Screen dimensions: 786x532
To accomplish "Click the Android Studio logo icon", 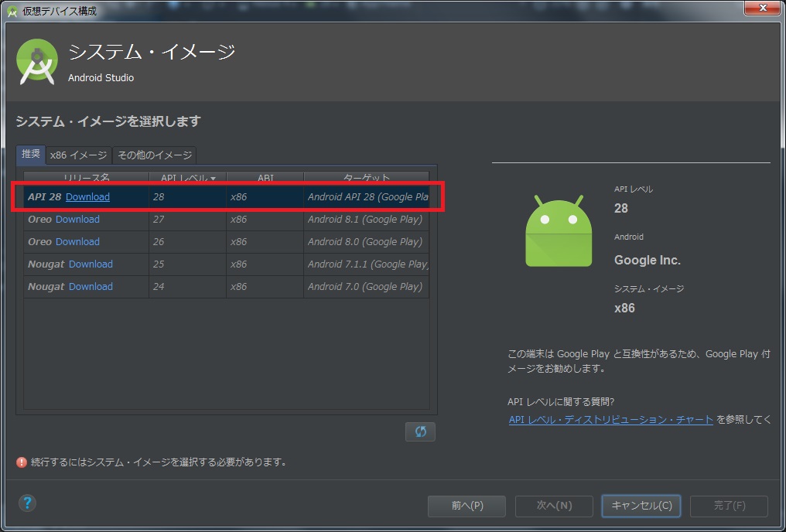I will (36, 62).
